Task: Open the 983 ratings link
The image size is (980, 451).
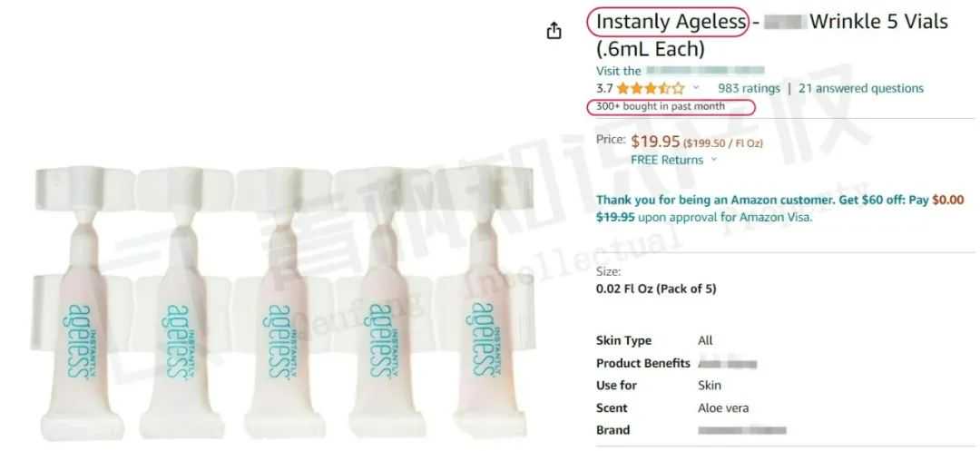Action: (749, 89)
